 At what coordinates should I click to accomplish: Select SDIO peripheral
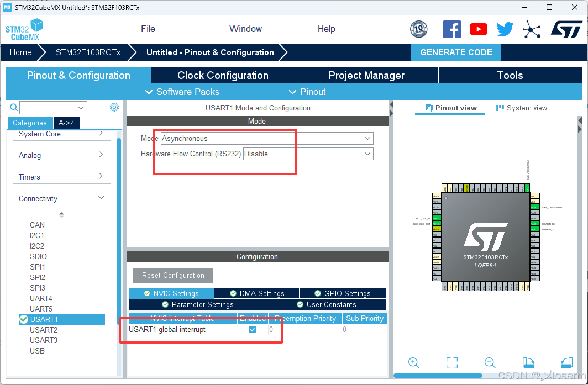point(38,256)
